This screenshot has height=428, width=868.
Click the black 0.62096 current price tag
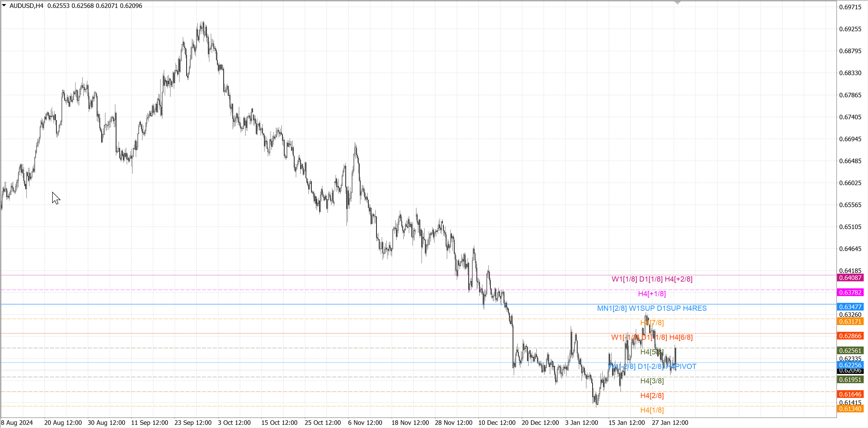tap(850, 371)
